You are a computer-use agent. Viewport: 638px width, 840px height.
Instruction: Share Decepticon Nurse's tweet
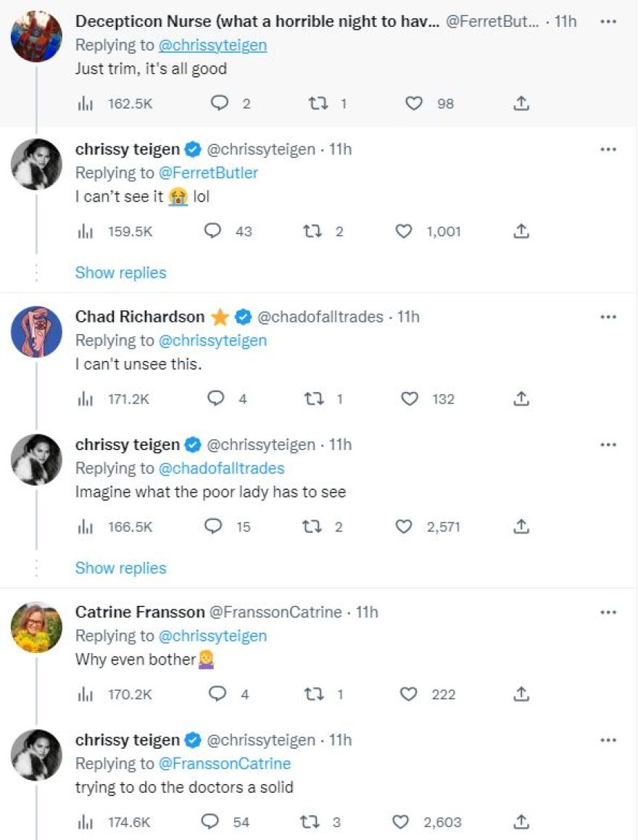(x=521, y=104)
